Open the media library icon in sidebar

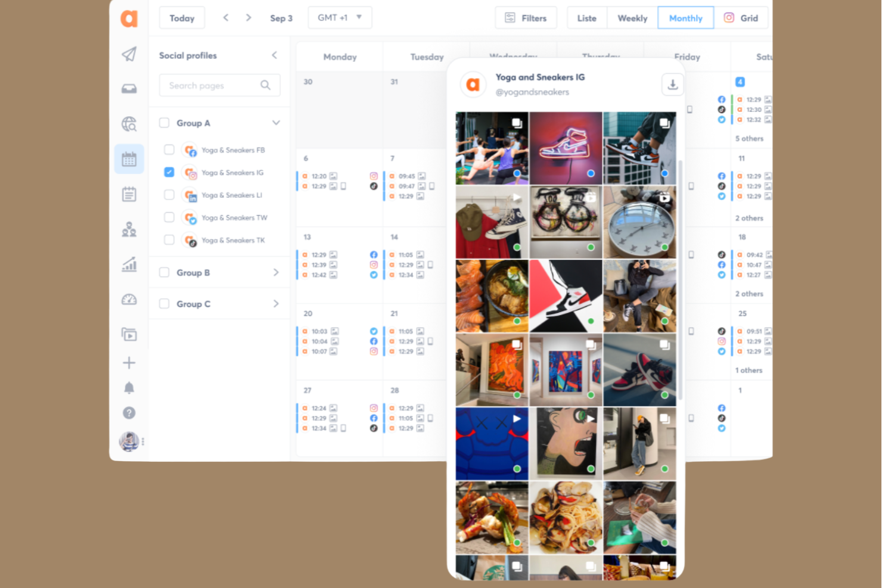point(129,334)
